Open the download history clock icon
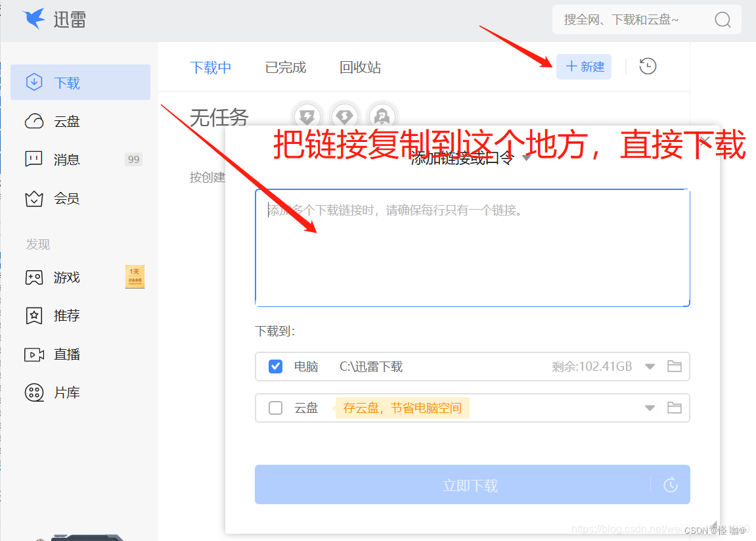The image size is (756, 541). point(648,66)
